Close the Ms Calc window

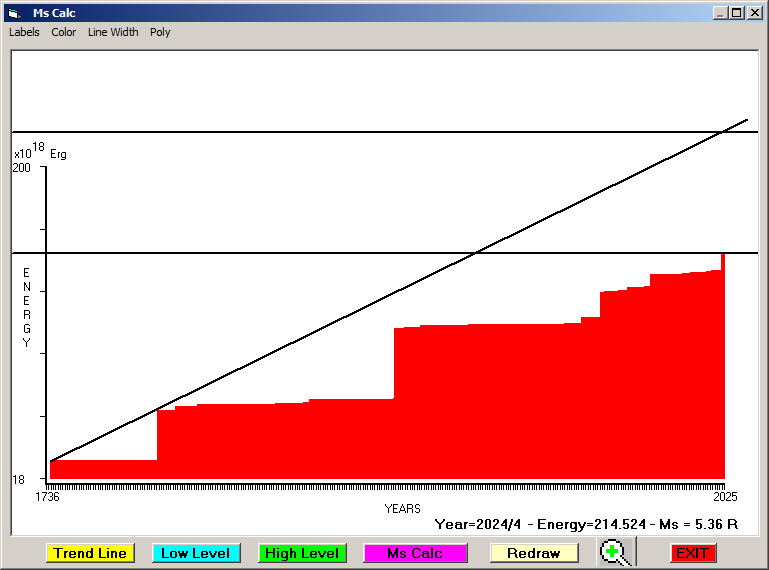click(x=754, y=13)
